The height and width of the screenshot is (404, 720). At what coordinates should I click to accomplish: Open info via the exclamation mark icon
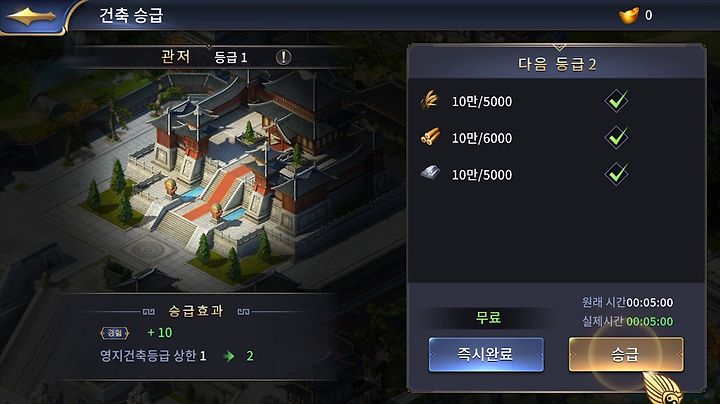[283, 57]
